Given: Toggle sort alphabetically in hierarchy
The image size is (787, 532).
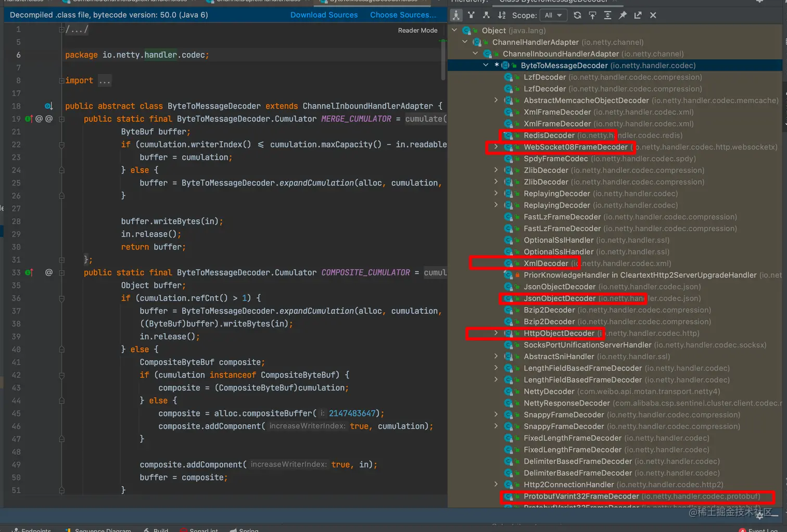Looking at the screenshot, I should [x=501, y=15].
